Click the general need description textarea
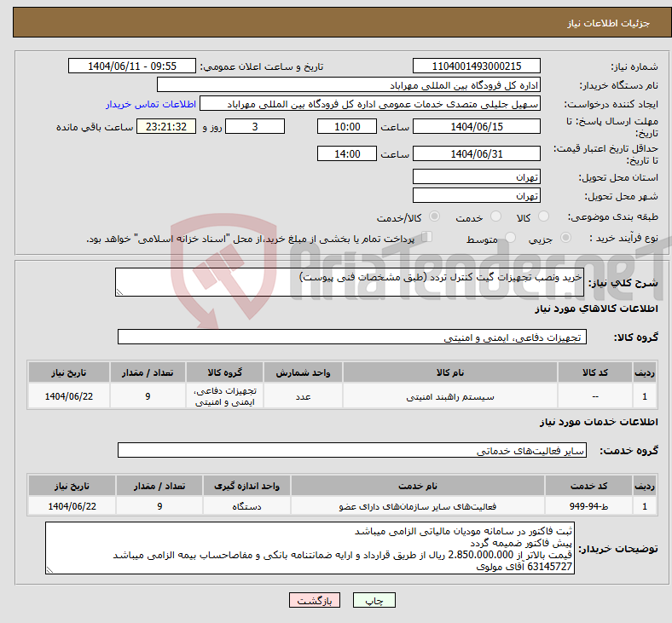 [350, 282]
